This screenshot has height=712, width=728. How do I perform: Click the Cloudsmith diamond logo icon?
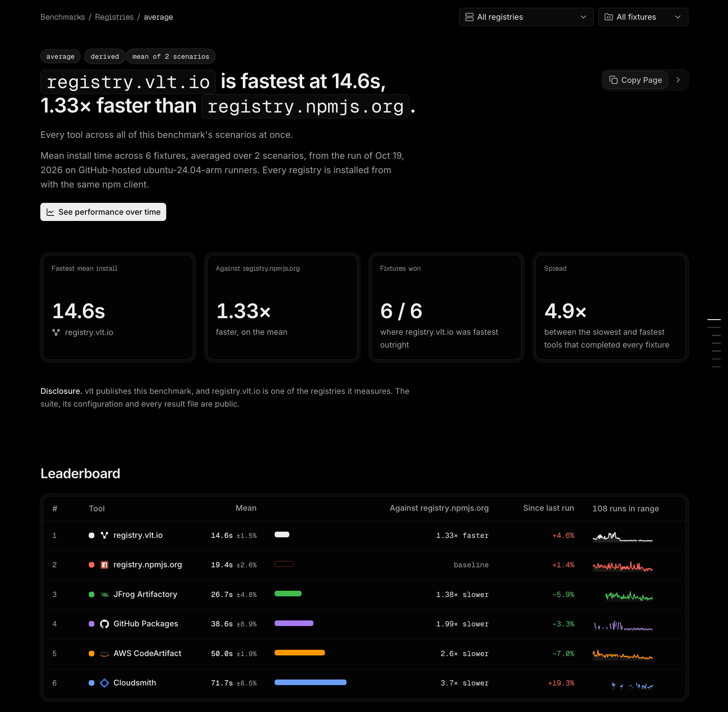click(104, 683)
